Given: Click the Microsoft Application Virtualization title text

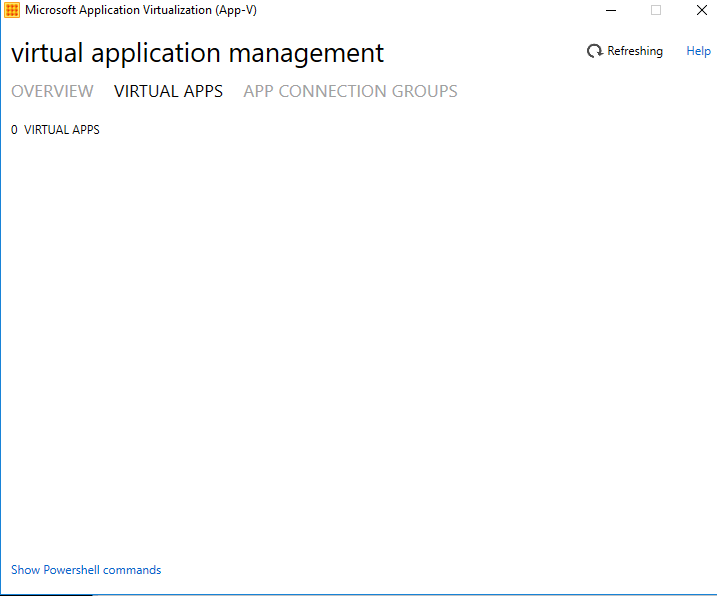Looking at the screenshot, I should click(141, 10).
